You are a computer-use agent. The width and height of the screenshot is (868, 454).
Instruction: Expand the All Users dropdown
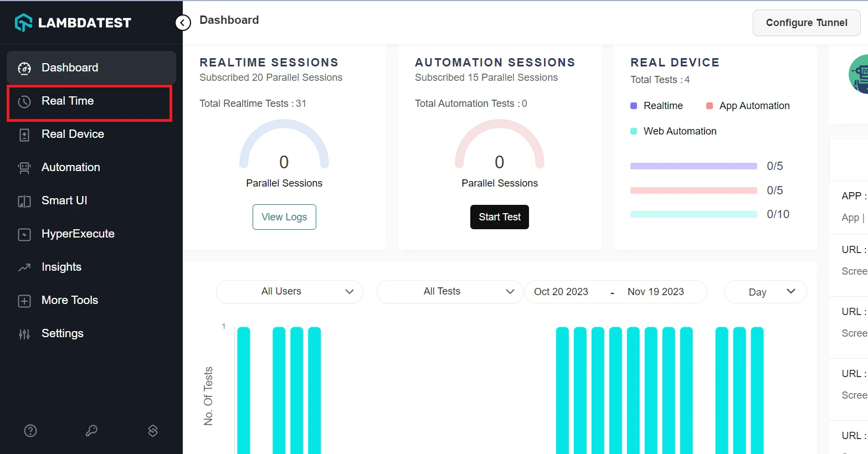click(x=289, y=292)
